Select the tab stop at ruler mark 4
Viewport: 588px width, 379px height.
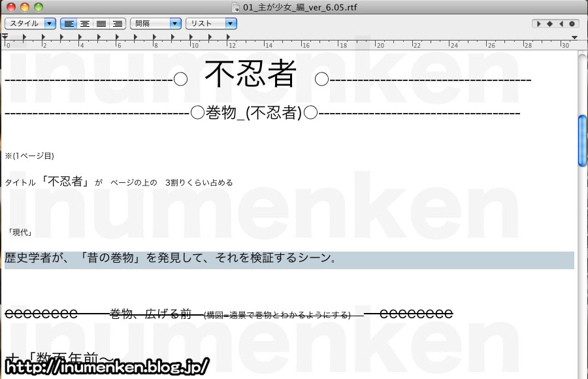pos(80,37)
